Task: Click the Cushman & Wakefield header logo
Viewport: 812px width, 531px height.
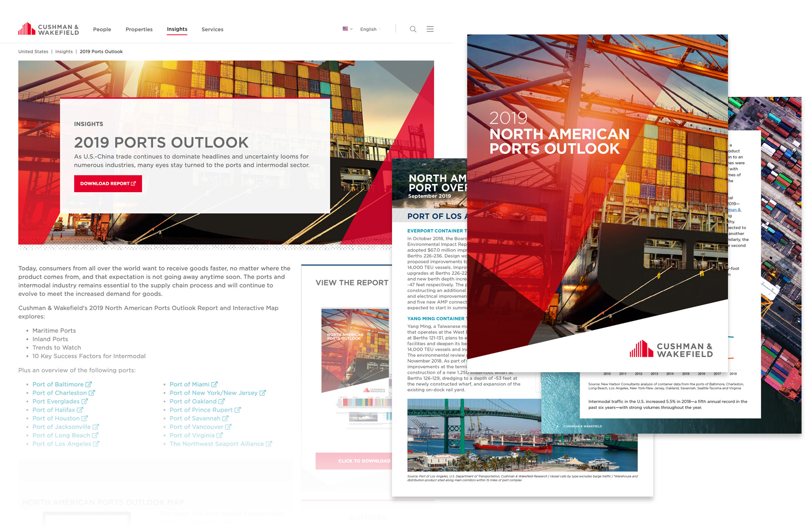Action: pyautogui.click(x=48, y=29)
